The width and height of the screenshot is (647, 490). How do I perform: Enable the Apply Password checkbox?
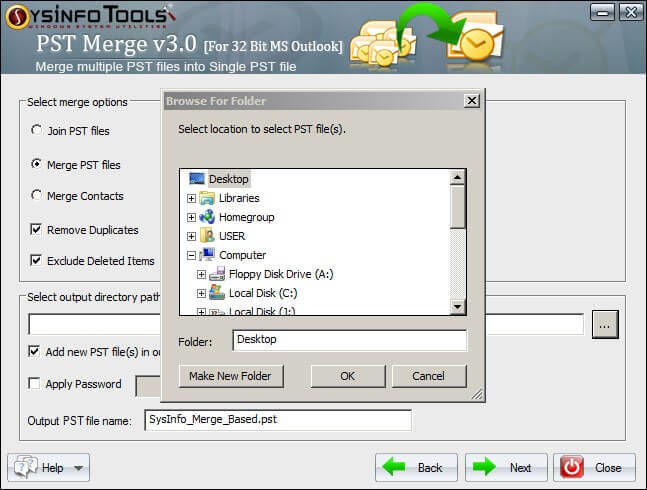34,383
